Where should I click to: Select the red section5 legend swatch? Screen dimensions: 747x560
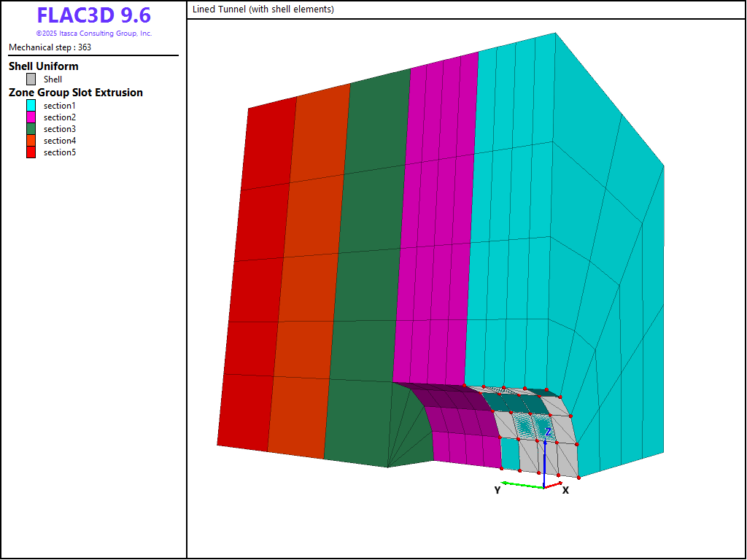pyautogui.click(x=31, y=152)
